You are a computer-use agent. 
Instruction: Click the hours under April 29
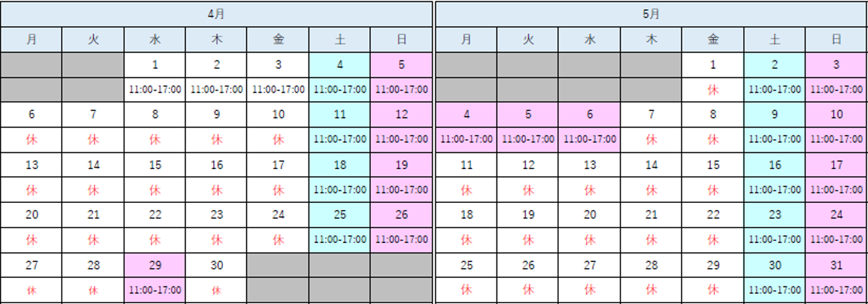click(155, 289)
